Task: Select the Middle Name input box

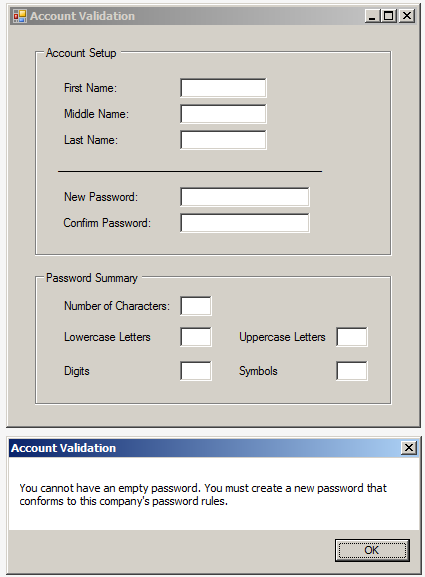Action: pos(223,114)
